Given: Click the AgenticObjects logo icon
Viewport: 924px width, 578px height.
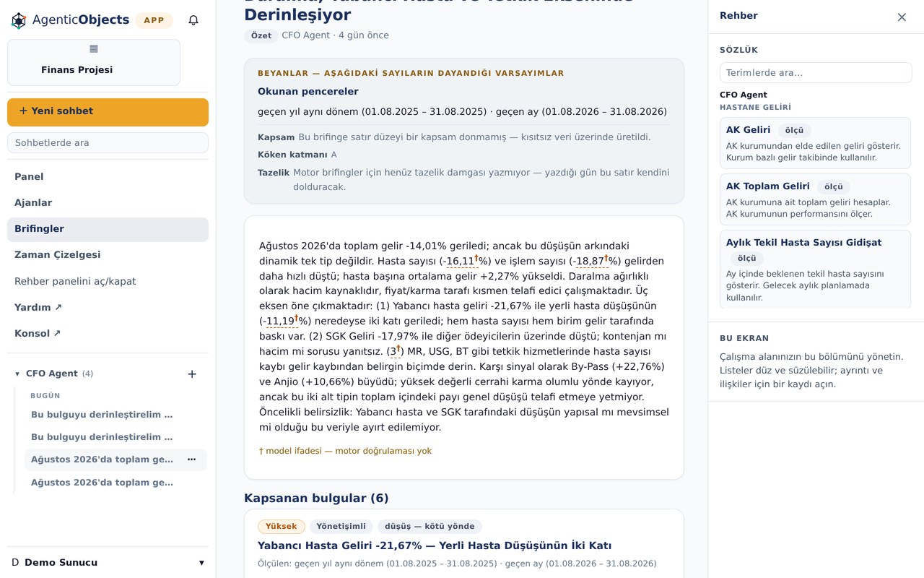Looking at the screenshot, I should pos(19,20).
